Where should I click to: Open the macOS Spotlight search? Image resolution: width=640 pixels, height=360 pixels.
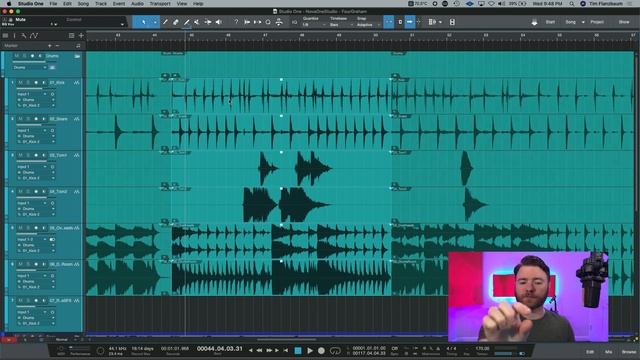tap(571, 3)
